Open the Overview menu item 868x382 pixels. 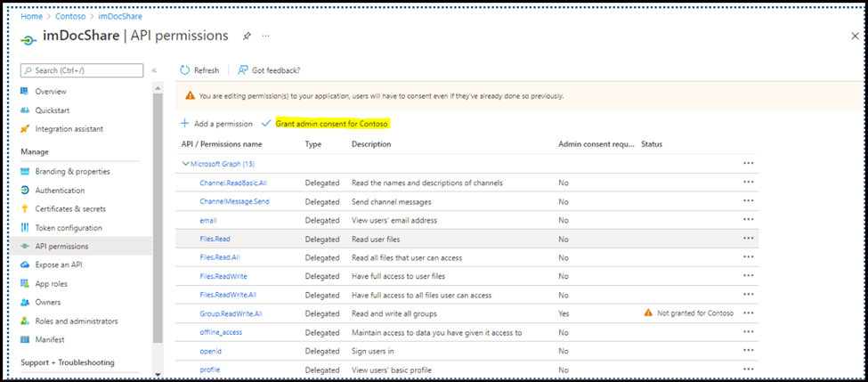(51, 92)
